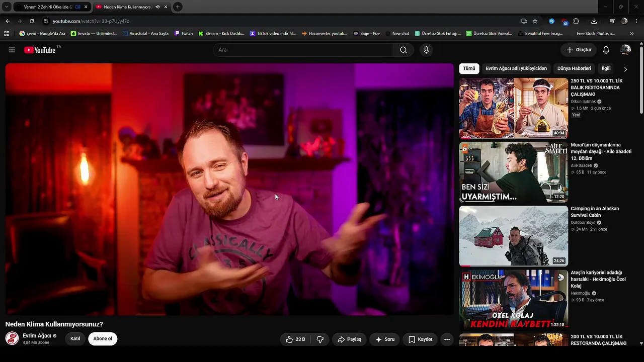Click the search magnifier button
Viewport: 644px width, 362px height.
pyautogui.click(x=404, y=50)
